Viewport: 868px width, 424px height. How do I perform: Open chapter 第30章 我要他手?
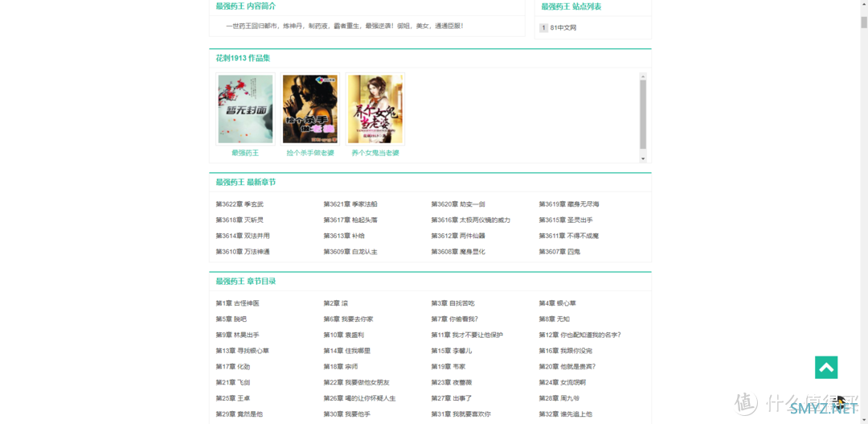347,414
